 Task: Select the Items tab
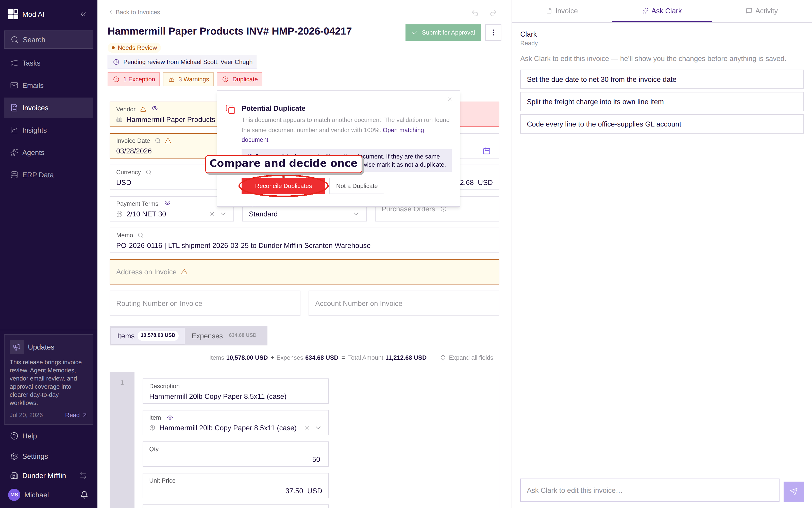(x=148, y=336)
